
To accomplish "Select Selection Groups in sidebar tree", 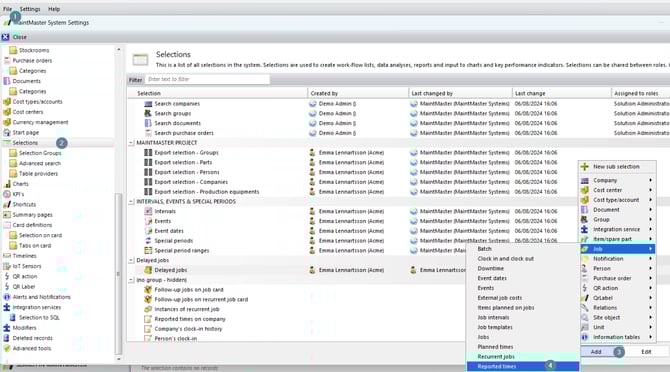I will click(x=40, y=153).
